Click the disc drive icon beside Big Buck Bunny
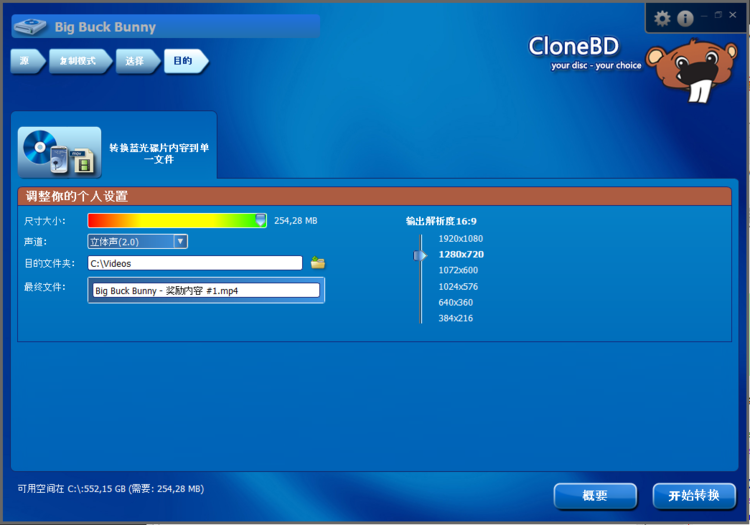 coord(31,27)
